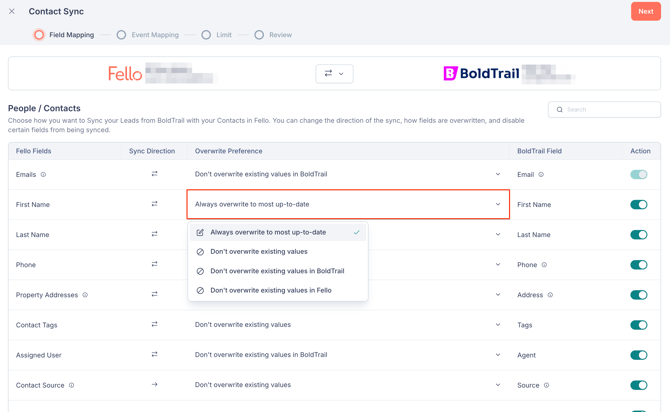Click the Next button
This screenshot has width=670, height=412.
click(646, 12)
